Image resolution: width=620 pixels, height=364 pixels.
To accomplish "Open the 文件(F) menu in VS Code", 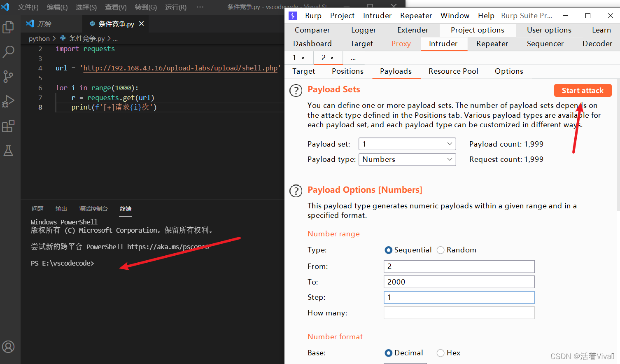I will [x=28, y=7].
